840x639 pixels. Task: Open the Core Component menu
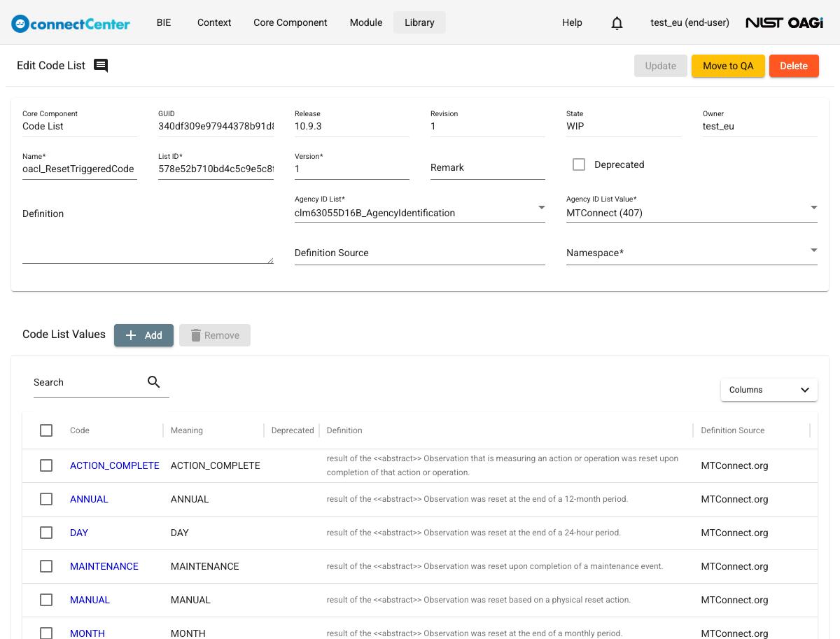coord(290,22)
